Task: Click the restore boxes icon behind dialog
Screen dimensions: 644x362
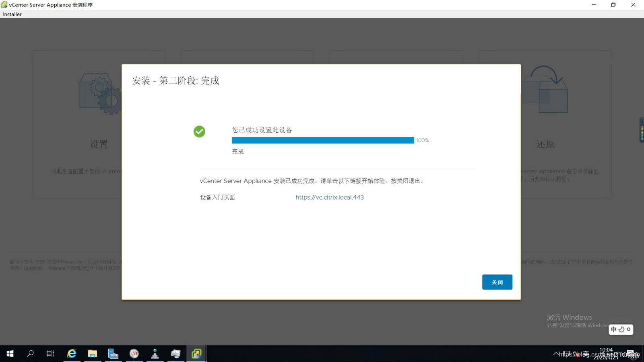Action: 545,89
